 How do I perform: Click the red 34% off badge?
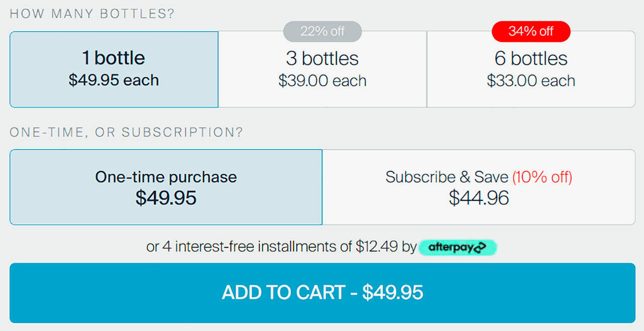coord(531,31)
